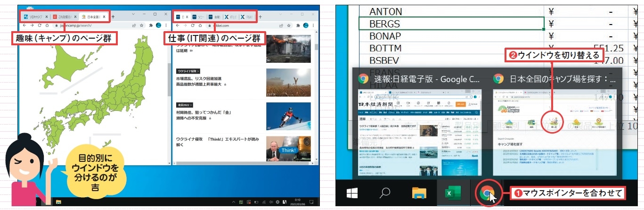The height and width of the screenshot is (210, 644).
Task: Close the これを揃えれ tab
Action: [75, 17]
